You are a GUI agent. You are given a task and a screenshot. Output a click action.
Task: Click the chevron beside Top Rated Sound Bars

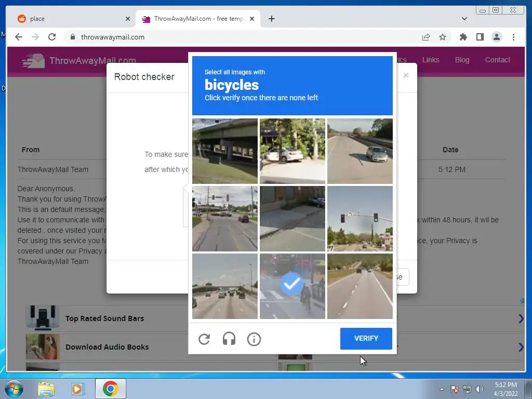521,318
